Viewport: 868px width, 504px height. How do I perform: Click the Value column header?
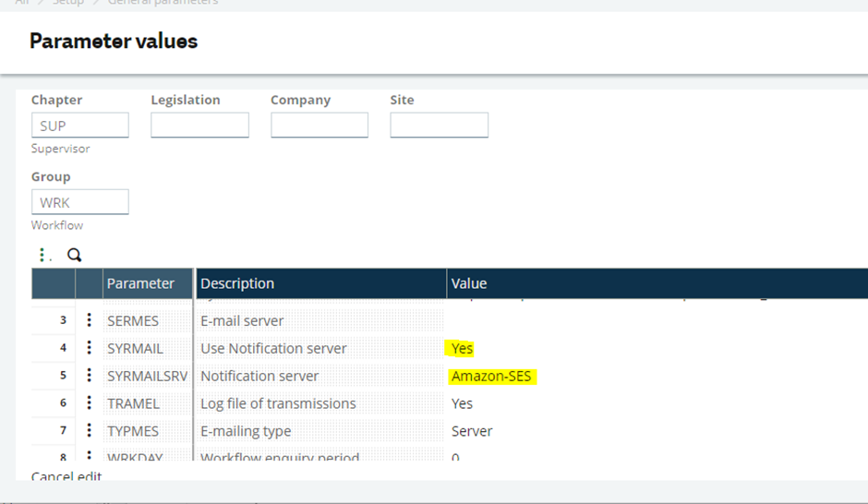click(469, 283)
